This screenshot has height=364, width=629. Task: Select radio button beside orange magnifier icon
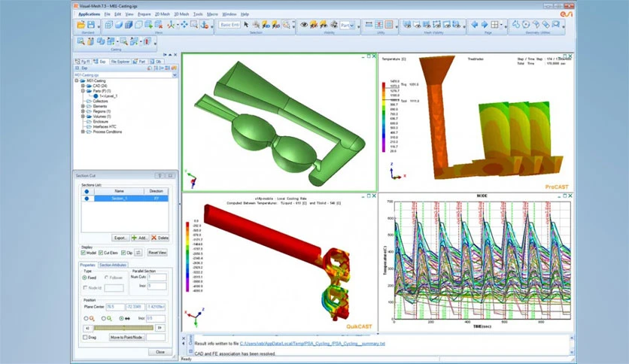click(86, 318)
